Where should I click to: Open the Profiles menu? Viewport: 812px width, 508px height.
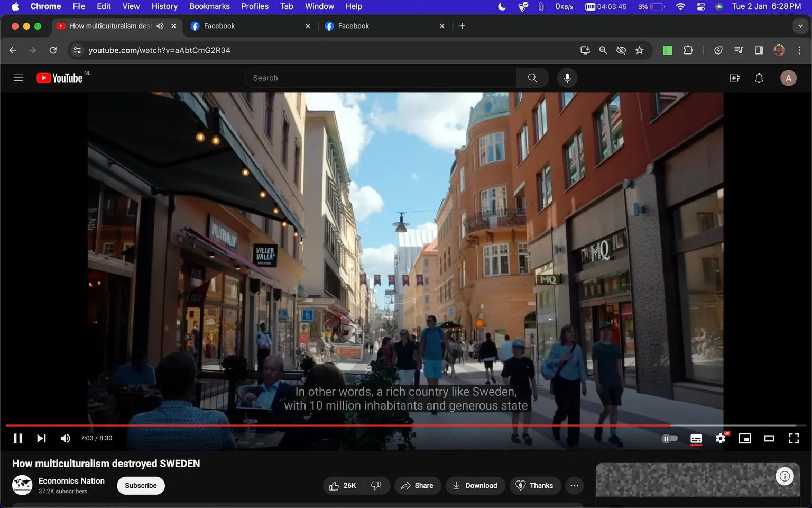tap(255, 6)
